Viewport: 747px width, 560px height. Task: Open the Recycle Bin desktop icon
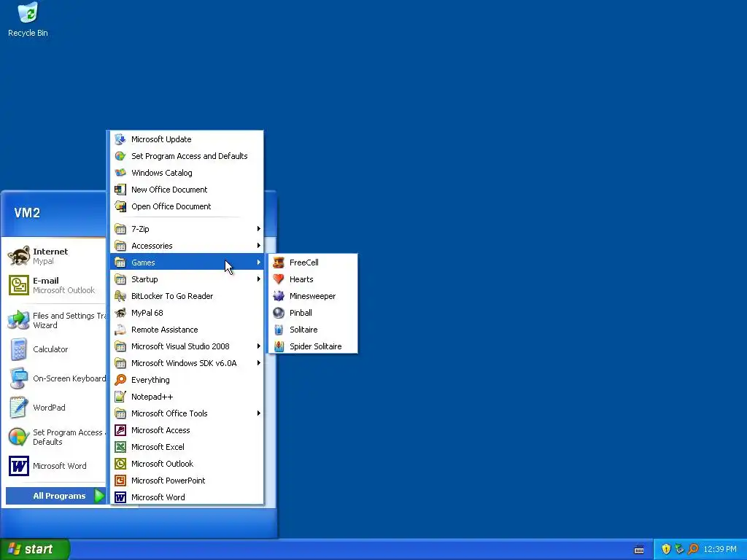coord(28,20)
